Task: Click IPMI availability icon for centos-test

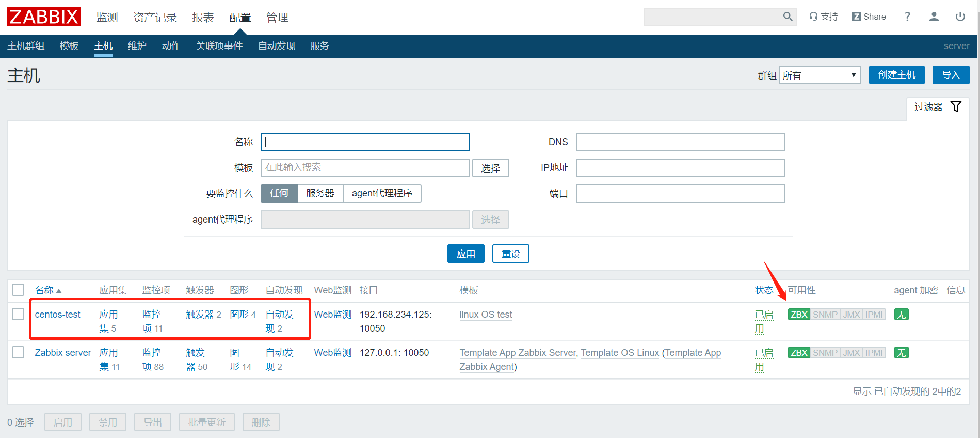Action: pos(874,315)
